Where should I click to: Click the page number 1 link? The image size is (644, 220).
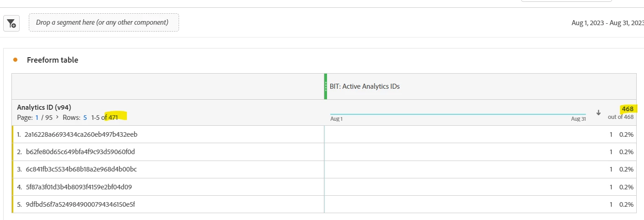click(37, 118)
